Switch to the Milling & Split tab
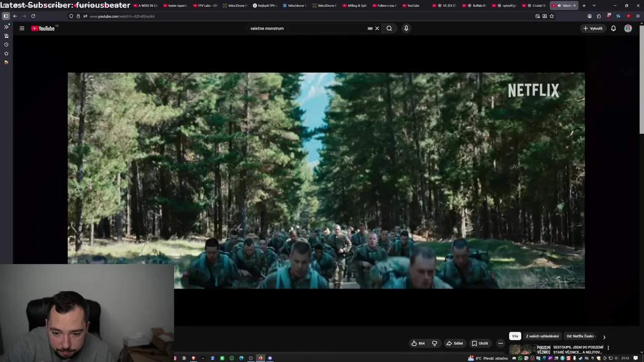 coord(354,6)
